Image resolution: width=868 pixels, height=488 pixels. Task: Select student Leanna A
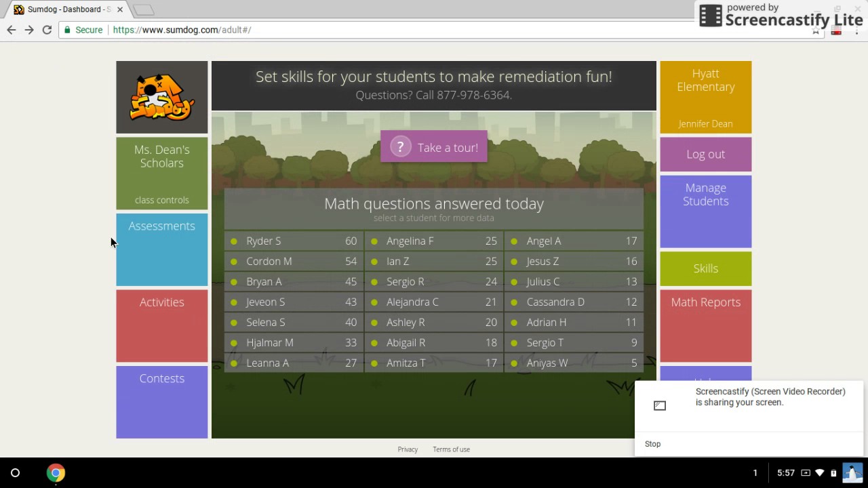tap(294, 363)
